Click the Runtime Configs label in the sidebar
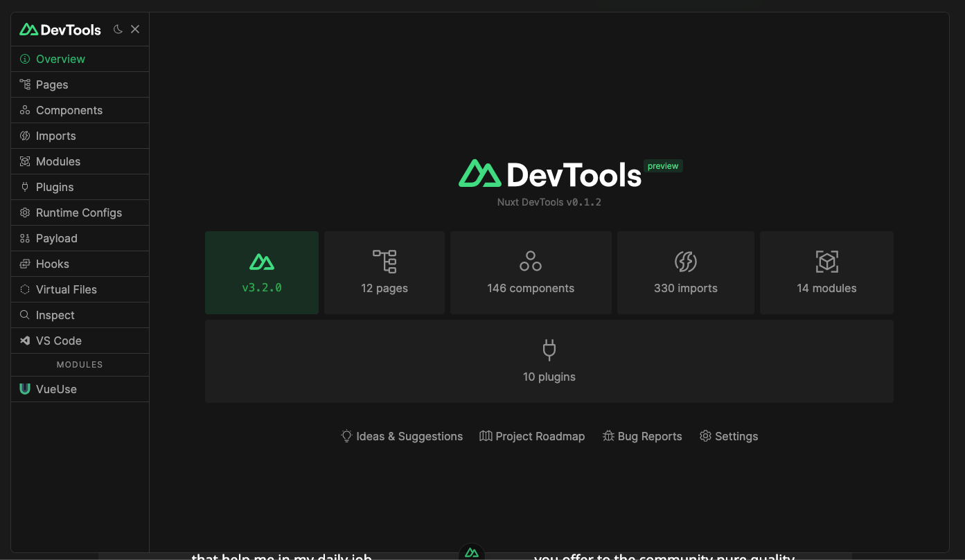Viewport: 965px width, 560px height. pos(79,213)
